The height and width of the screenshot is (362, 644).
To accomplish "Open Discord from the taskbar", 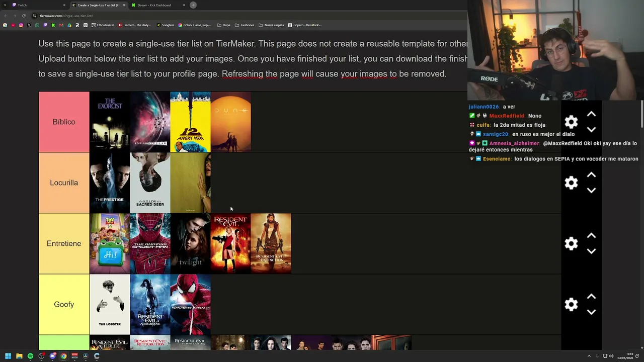I will 52,356.
